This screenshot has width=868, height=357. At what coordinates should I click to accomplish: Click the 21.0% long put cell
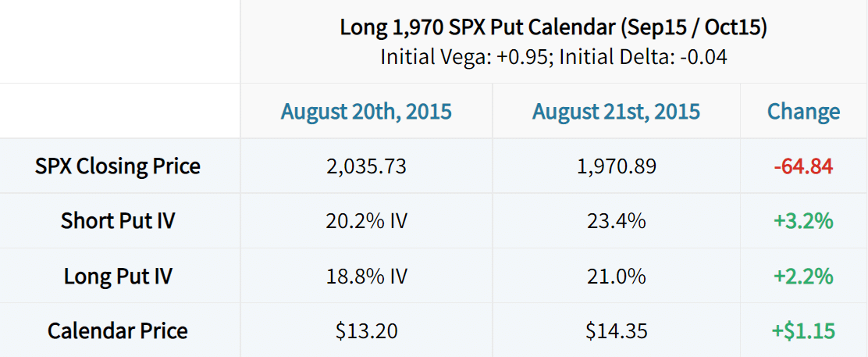(616, 276)
